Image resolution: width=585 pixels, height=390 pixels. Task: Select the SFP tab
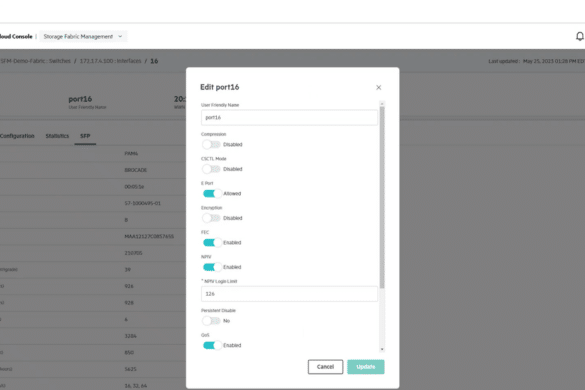tap(85, 136)
